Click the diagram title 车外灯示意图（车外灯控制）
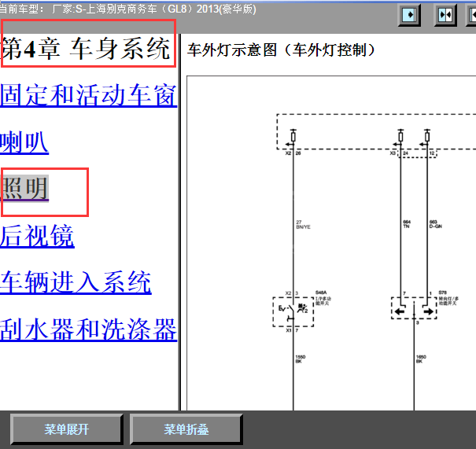The image size is (476, 449). coord(281,50)
